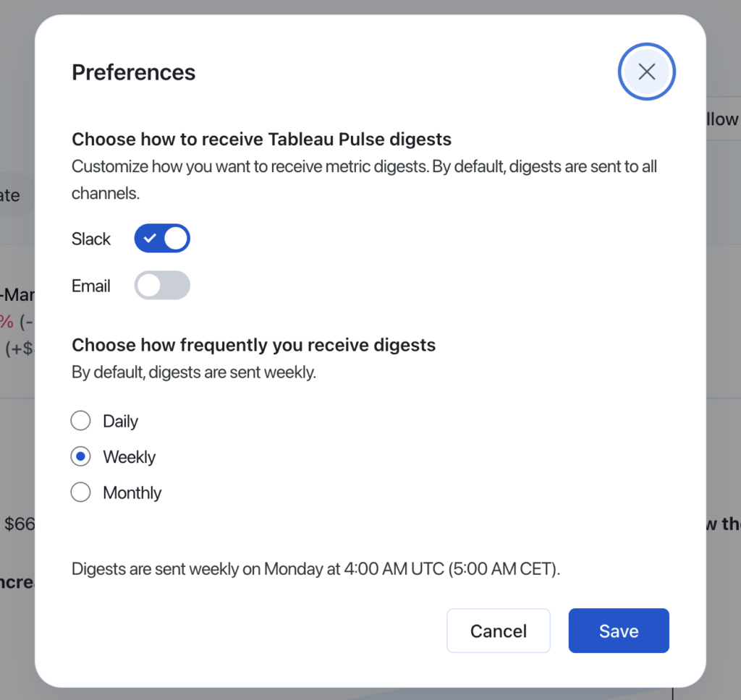Choose the Monthly frequency radio button
The image size is (741, 700).
pyautogui.click(x=80, y=493)
